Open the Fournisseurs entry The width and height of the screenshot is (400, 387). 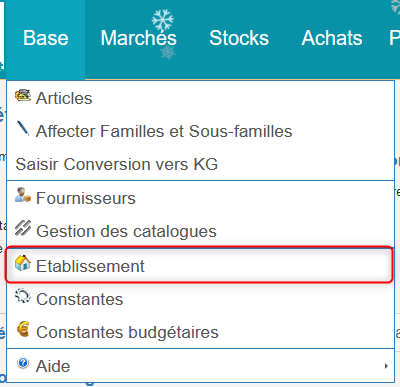click(x=200, y=198)
